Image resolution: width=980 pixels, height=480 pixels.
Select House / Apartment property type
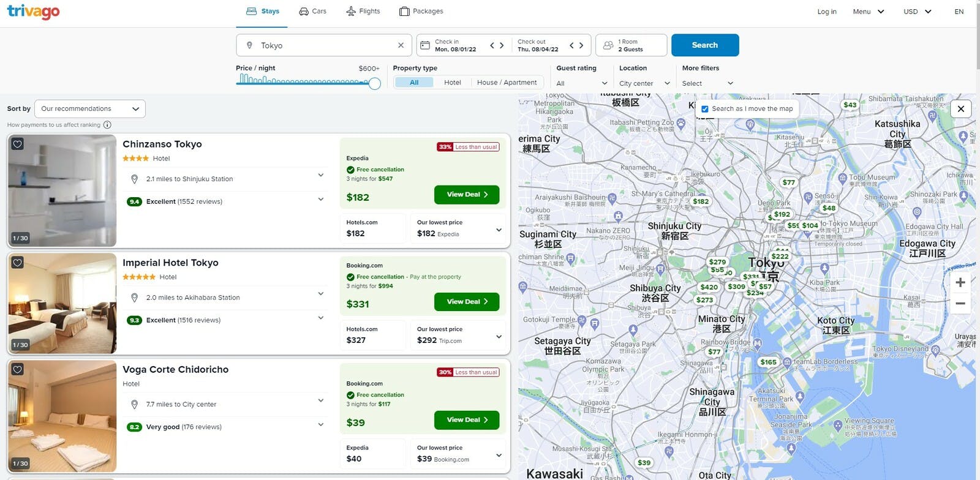(507, 83)
